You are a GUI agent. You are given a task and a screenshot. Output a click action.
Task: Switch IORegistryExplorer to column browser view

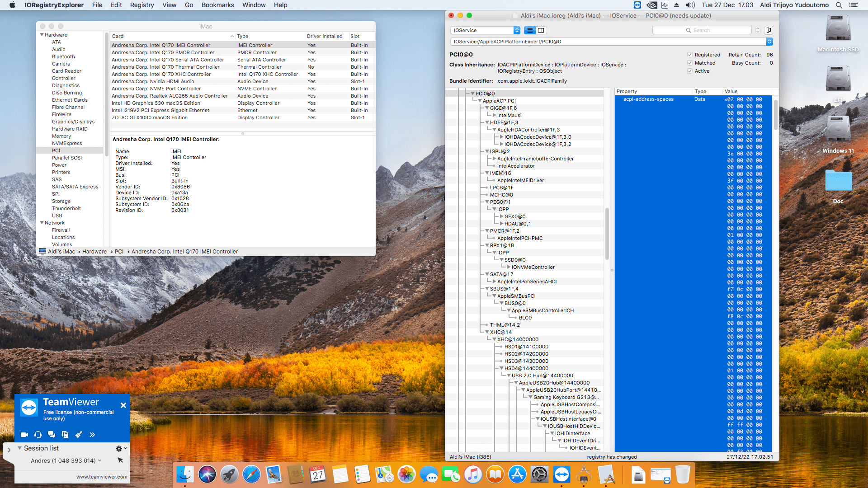(x=541, y=30)
